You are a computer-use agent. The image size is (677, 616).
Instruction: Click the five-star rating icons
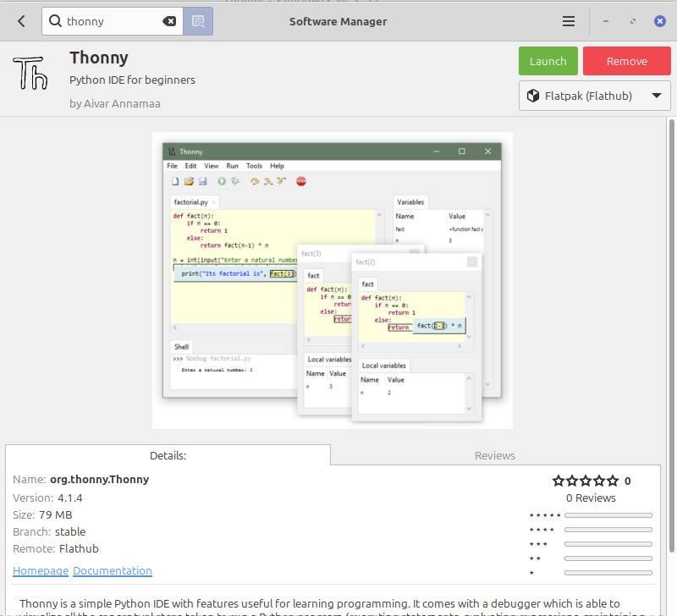tap(585, 481)
